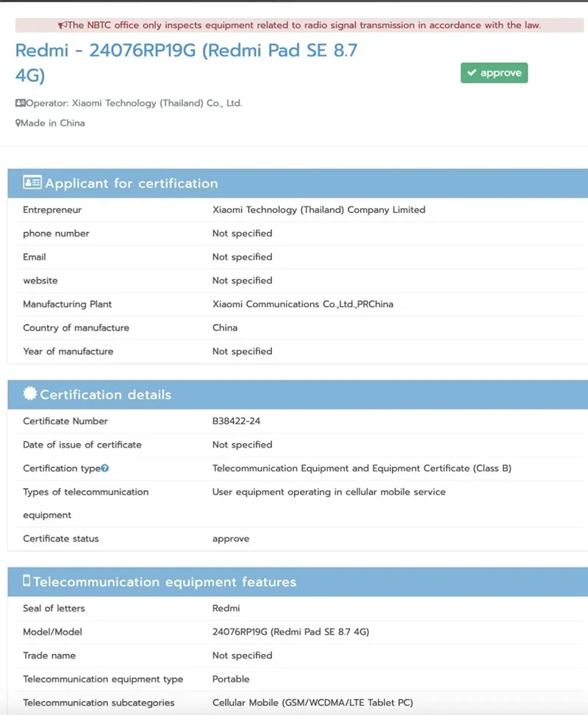Click the location pin icon before Made in China
The width and height of the screenshot is (588, 715).
18,123
